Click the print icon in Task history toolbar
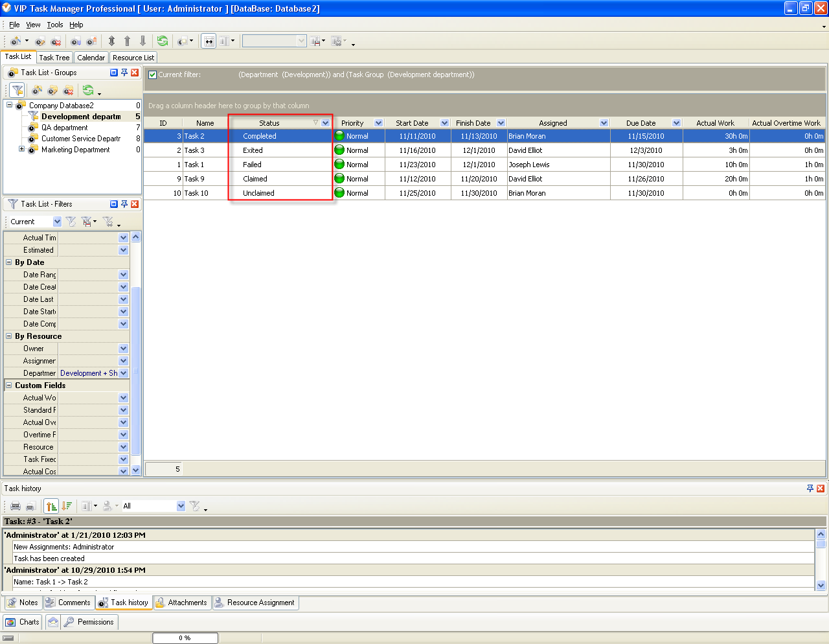This screenshot has width=829, height=644. (16, 506)
